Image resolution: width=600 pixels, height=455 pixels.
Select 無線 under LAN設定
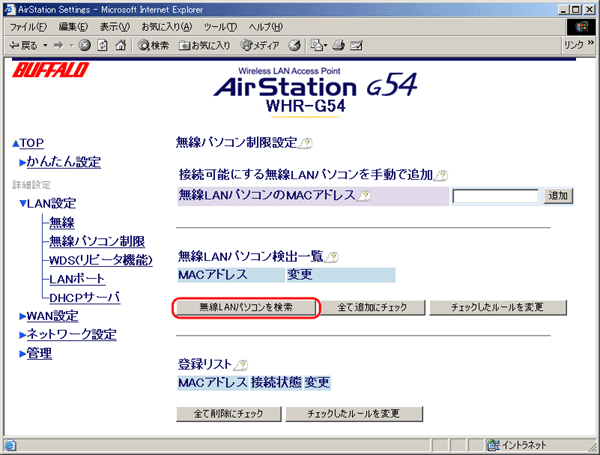coord(62,223)
